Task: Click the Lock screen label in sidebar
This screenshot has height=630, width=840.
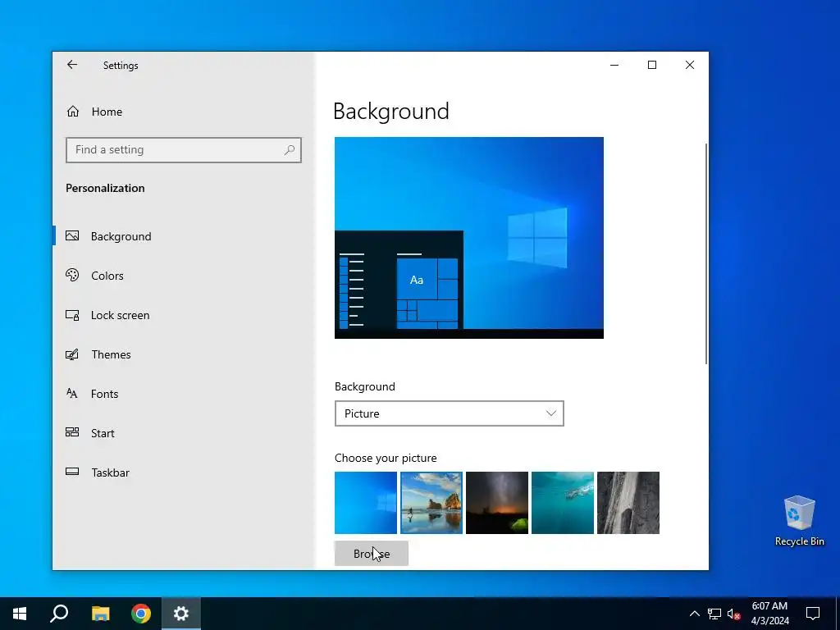Action: [x=120, y=315]
